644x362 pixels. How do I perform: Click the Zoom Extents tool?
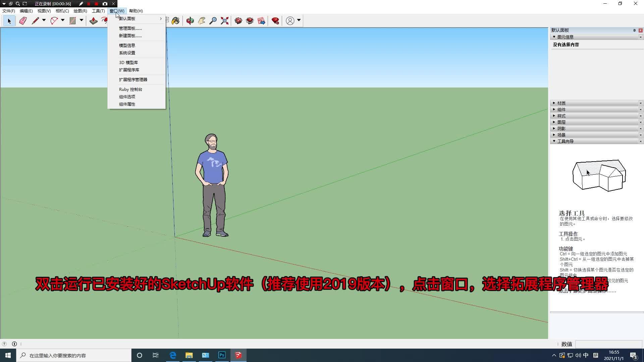[225, 21]
